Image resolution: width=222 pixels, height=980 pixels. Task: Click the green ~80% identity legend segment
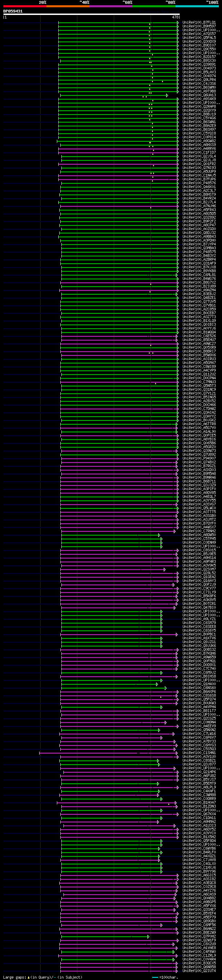pyautogui.click(x=154, y=6)
